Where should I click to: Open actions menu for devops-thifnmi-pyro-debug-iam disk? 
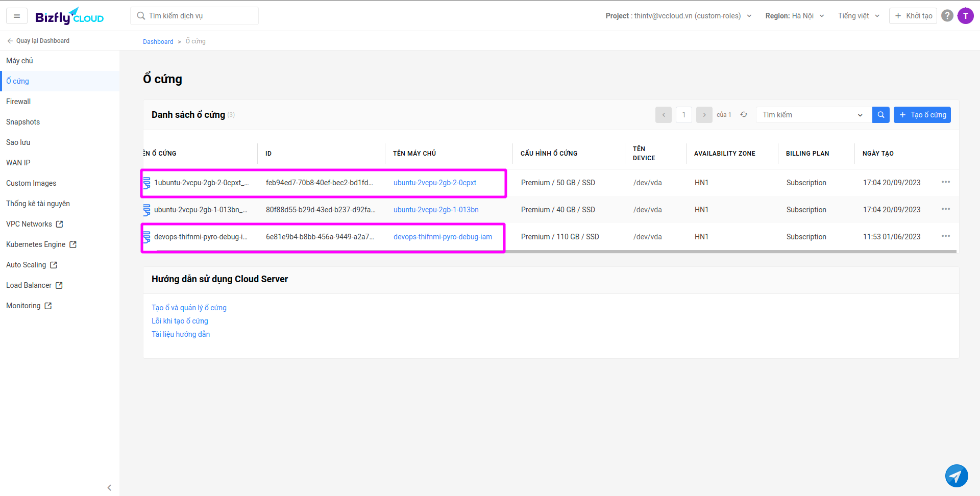tap(945, 236)
